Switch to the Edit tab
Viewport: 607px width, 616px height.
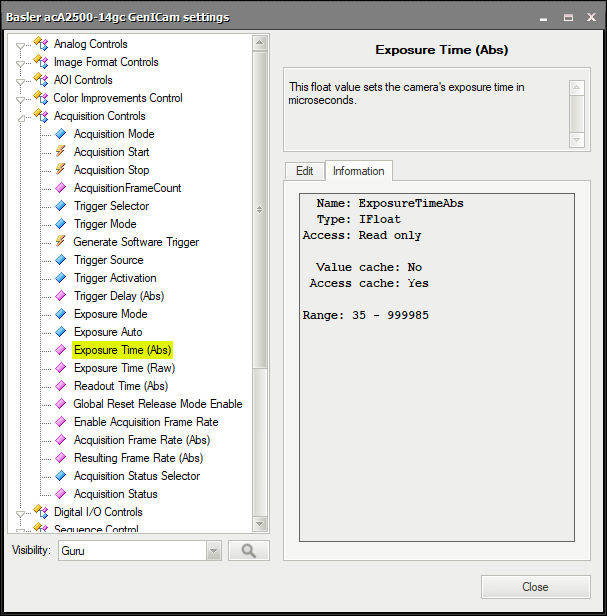pyautogui.click(x=304, y=171)
